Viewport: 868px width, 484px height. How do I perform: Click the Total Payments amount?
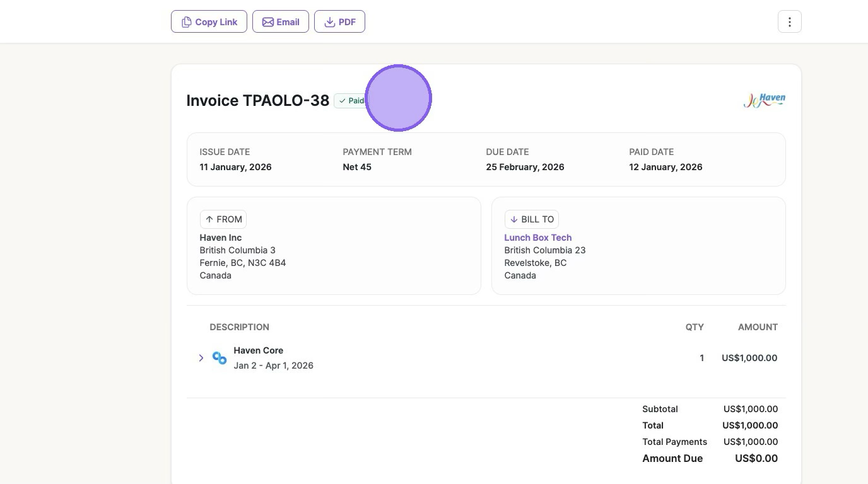click(x=750, y=442)
